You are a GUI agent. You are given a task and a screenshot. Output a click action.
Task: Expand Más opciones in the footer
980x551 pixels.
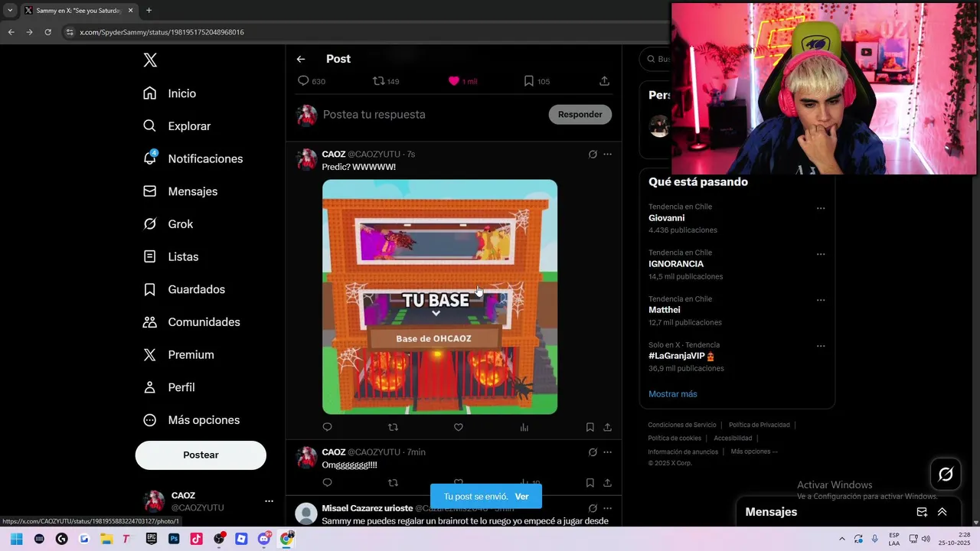coord(754,452)
